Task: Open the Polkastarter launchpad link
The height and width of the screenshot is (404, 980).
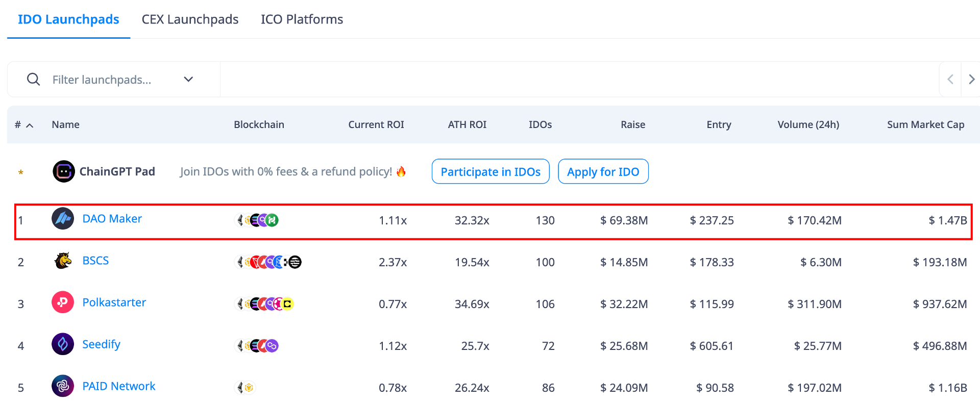Action: point(114,302)
